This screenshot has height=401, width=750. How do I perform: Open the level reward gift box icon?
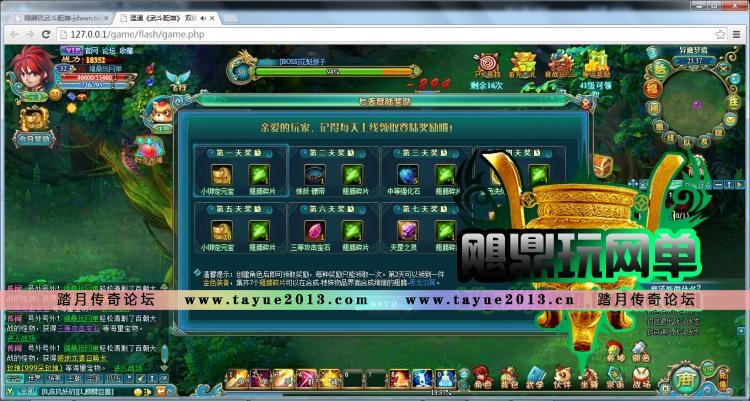click(596, 65)
